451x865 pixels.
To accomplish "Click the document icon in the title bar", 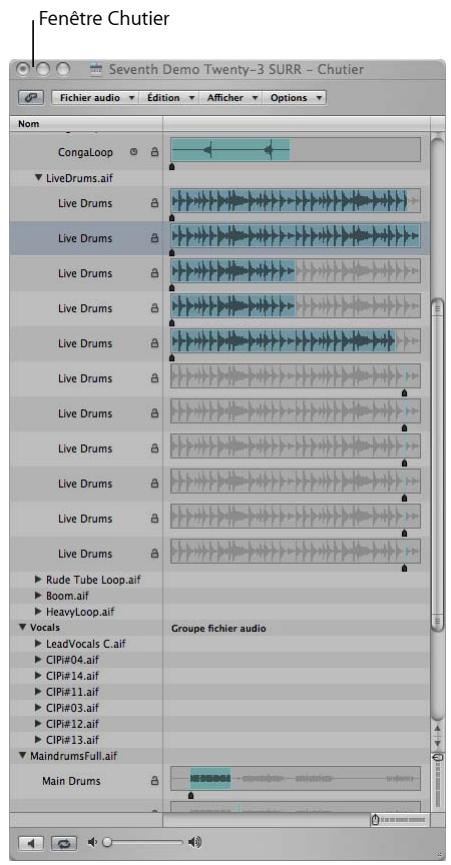I will (x=96, y=70).
